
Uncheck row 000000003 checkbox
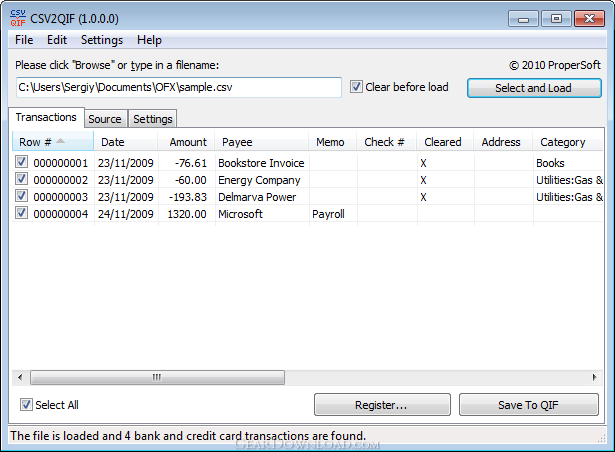click(x=21, y=196)
